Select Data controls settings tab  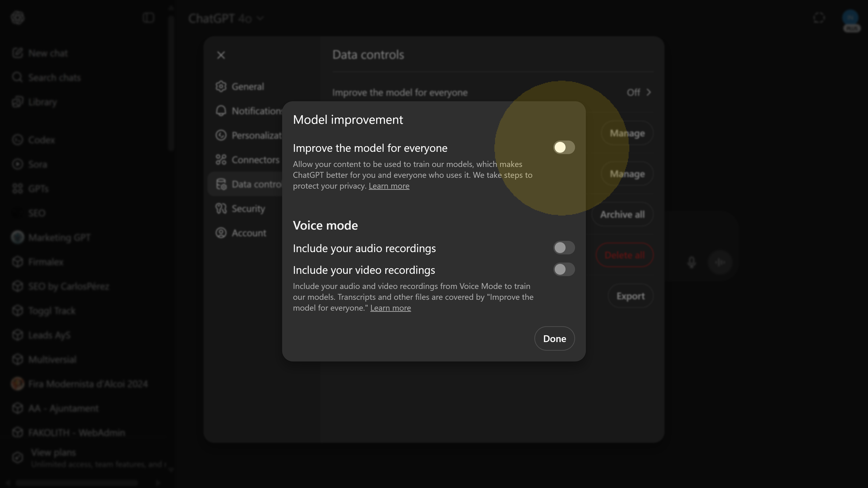click(245, 184)
